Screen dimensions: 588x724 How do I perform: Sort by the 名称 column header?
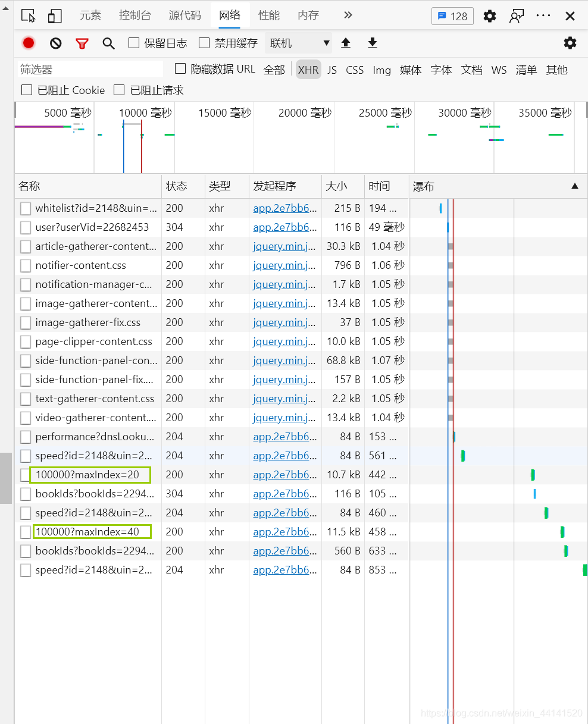(x=88, y=186)
